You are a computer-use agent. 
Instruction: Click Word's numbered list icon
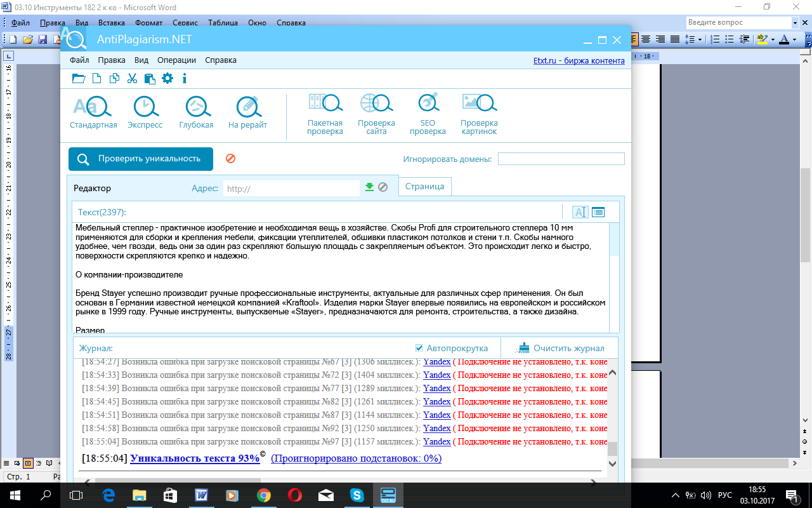coord(715,39)
